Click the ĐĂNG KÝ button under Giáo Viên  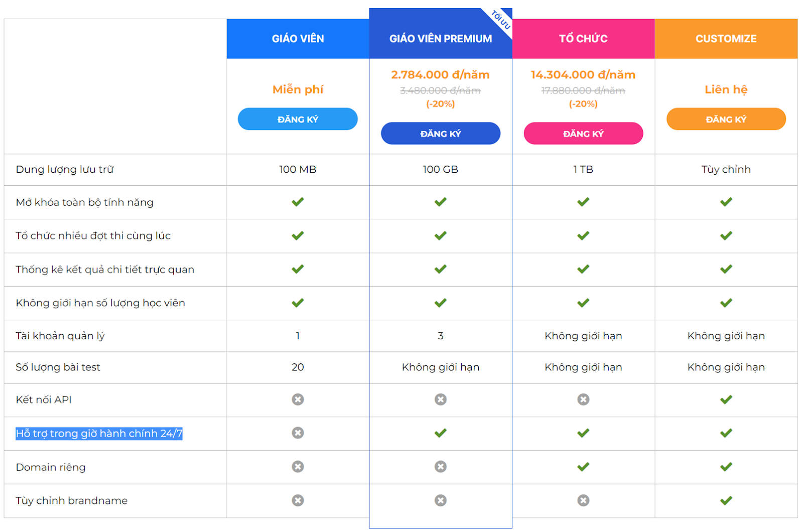coord(298,119)
